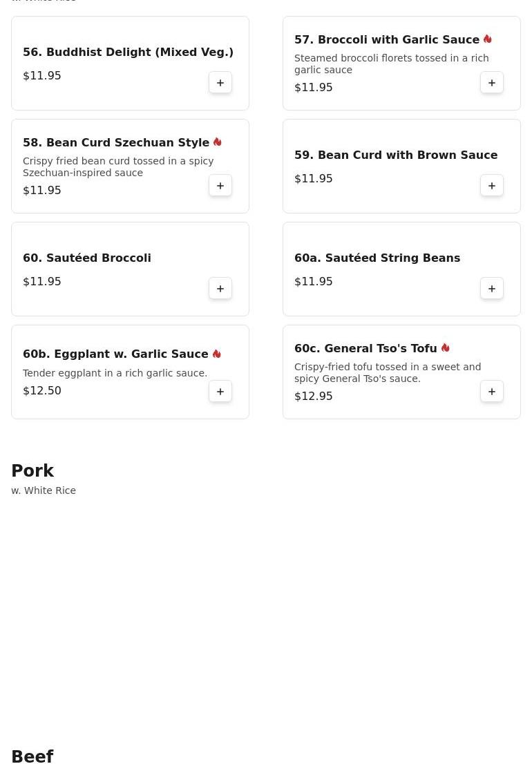Add Bean Curd with Brown Sauce to order
This screenshot has width=532, height=764.
click(x=491, y=186)
